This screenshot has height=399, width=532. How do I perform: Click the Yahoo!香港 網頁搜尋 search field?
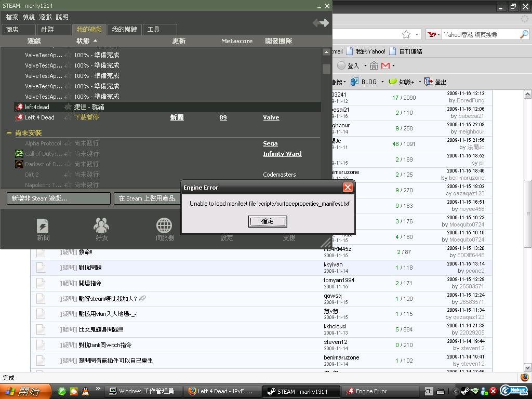(x=481, y=34)
